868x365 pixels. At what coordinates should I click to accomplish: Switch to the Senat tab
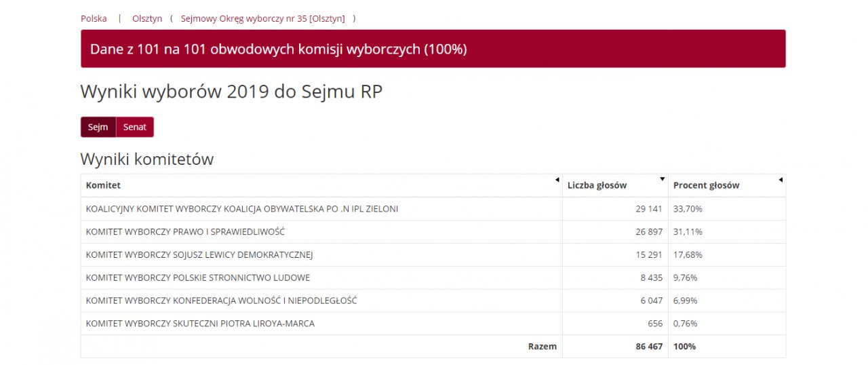(135, 127)
